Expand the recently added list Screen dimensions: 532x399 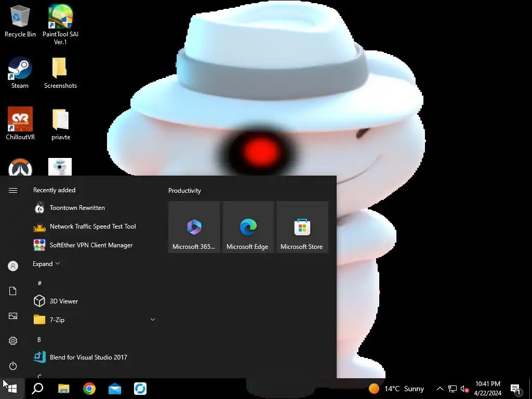pos(46,263)
